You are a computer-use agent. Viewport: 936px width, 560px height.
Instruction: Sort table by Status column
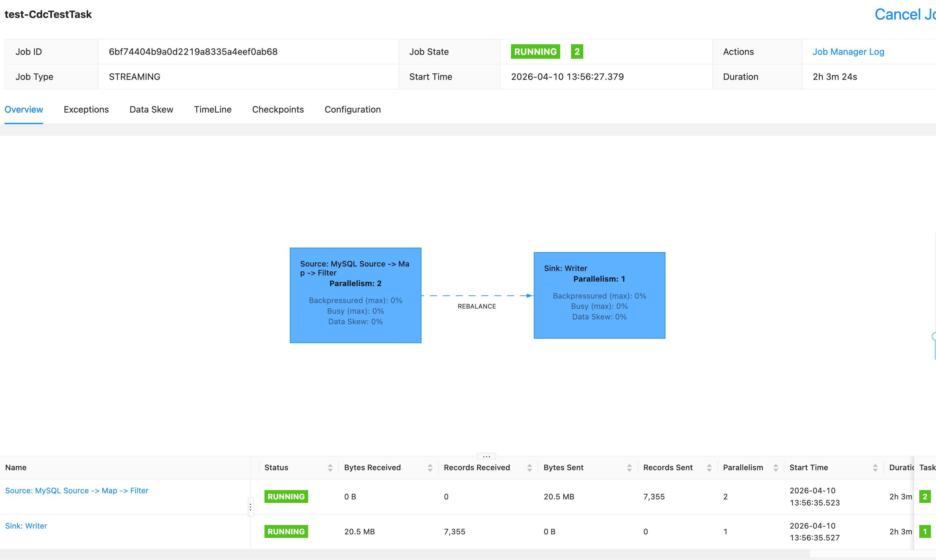[330, 468]
